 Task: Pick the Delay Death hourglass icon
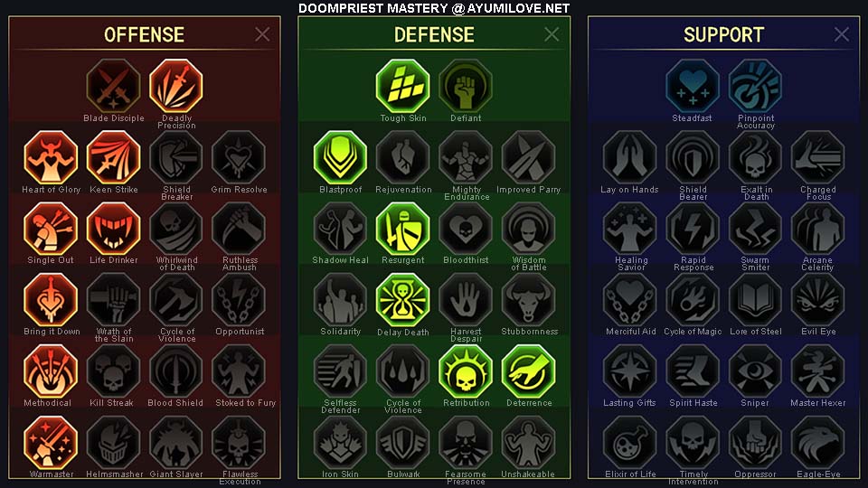(402, 300)
